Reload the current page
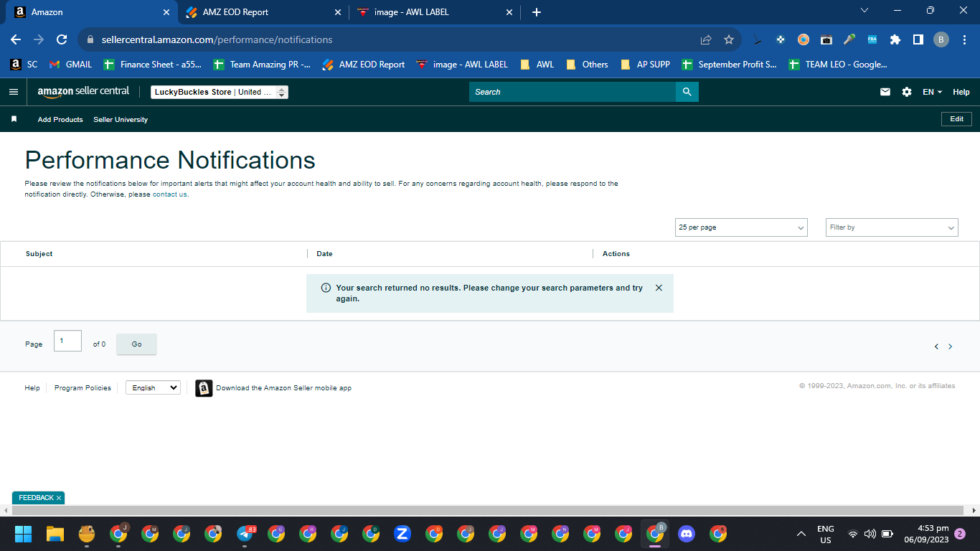This screenshot has width=980, height=551. [x=62, y=39]
